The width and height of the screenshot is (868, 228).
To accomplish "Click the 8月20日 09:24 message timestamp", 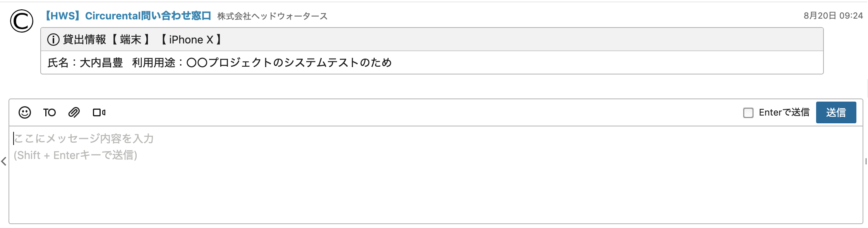I will (833, 16).
